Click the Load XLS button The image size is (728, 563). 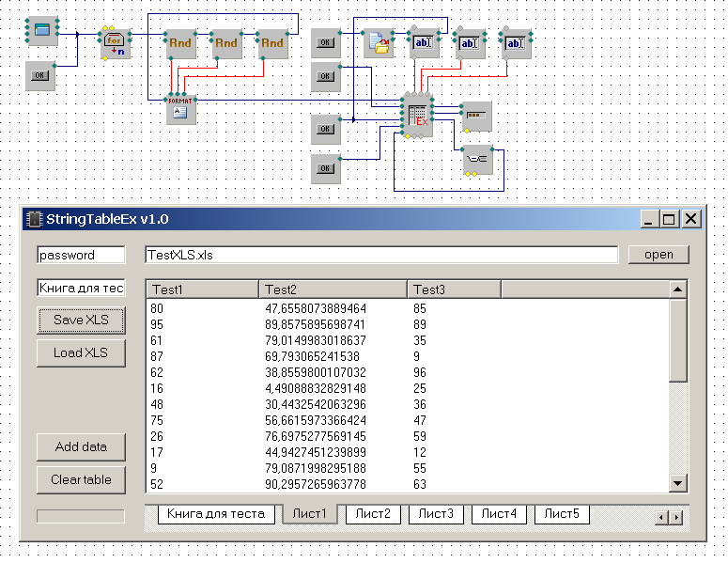(81, 353)
